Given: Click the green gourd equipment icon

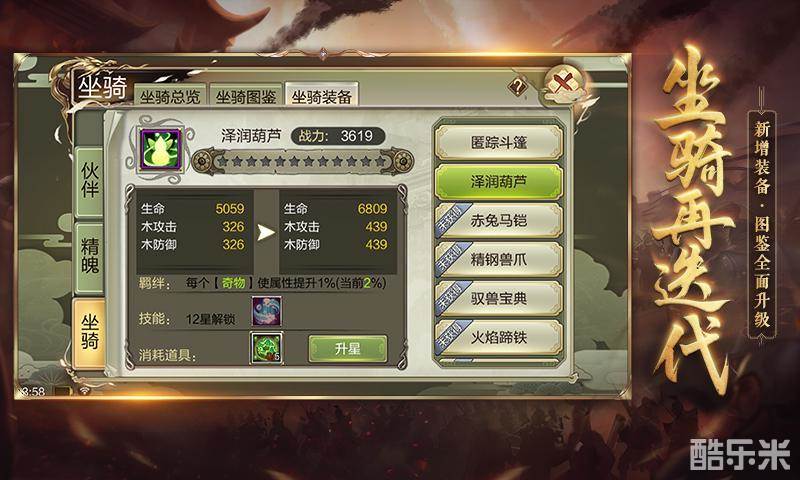Looking at the screenshot, I should pos(162,149).
